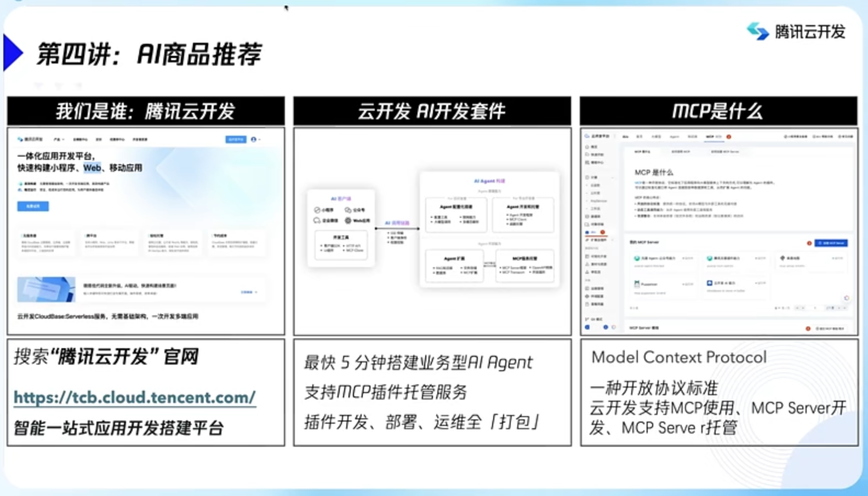Viewport: 868px width, 496px height.
Task: Click the Agent 扩展 box in the diagram
Action: (455, 266)
